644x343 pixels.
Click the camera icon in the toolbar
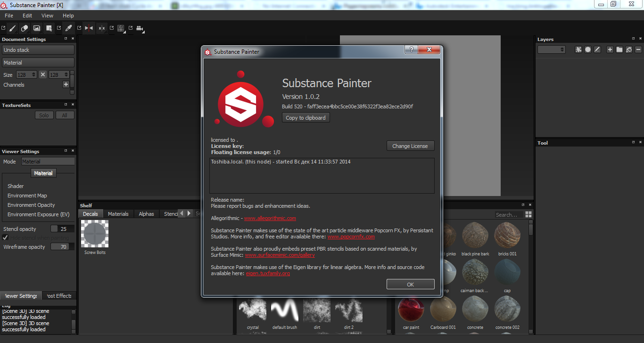[x=140, y=28]
